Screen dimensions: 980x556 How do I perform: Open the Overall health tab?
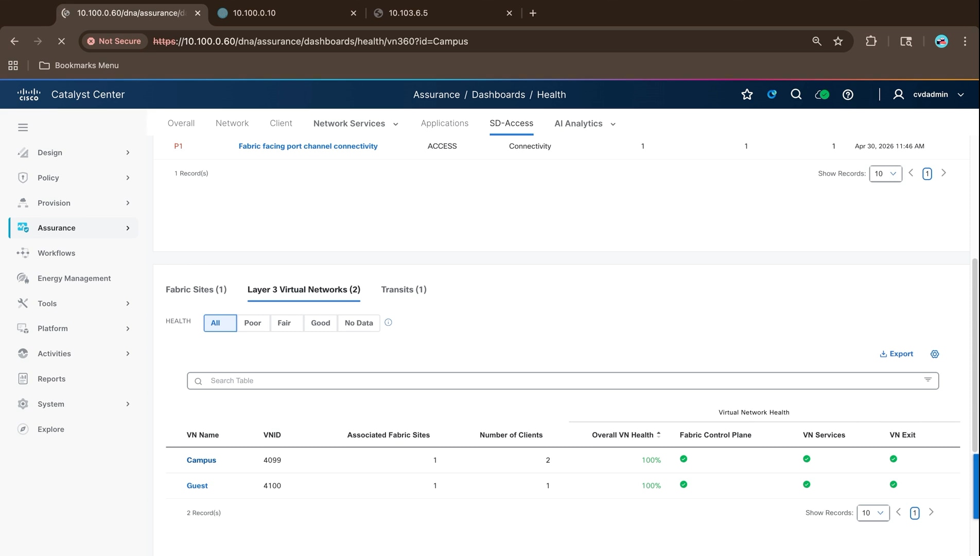coord(181,124)
